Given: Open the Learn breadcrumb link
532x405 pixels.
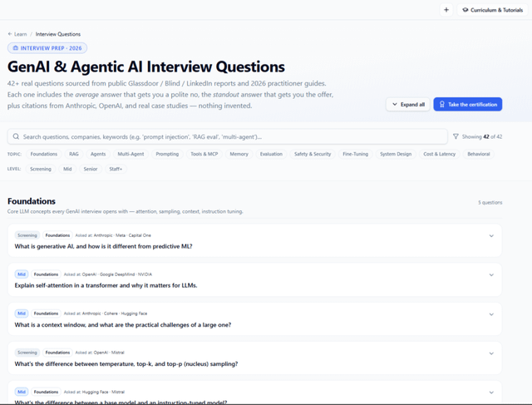Looking at the screenshot, I should [20, 34].
